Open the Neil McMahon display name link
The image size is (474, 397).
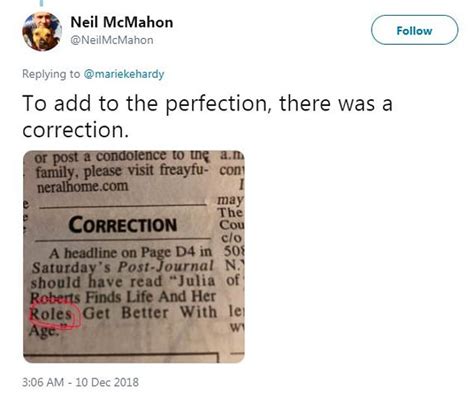click(x=122, y=23)
